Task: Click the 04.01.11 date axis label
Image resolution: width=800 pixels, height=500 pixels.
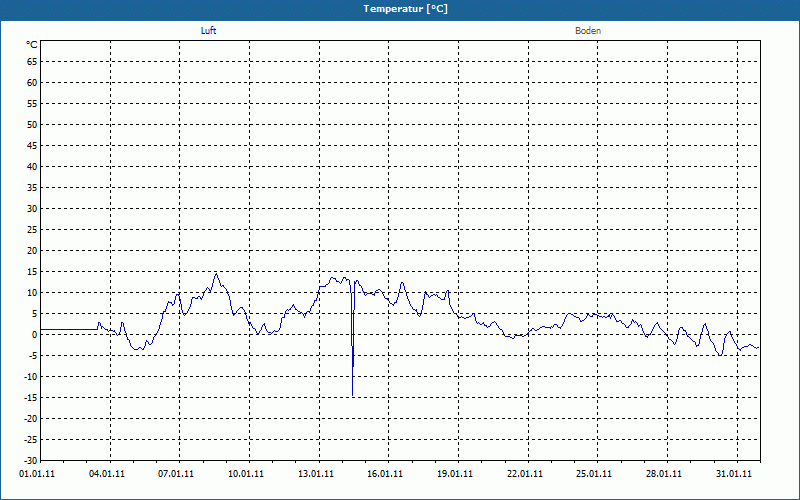Action: pos(106,473)
